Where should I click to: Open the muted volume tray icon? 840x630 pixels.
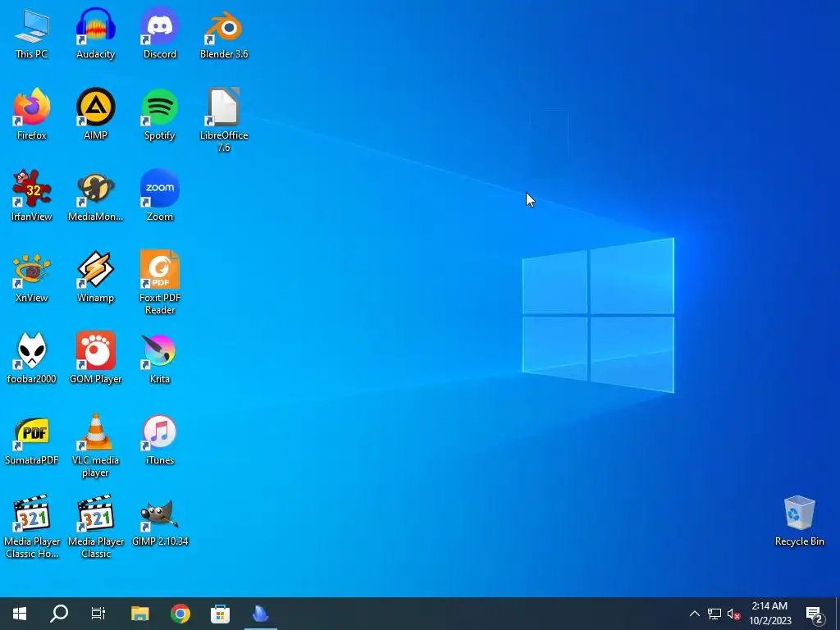[734, 614]
